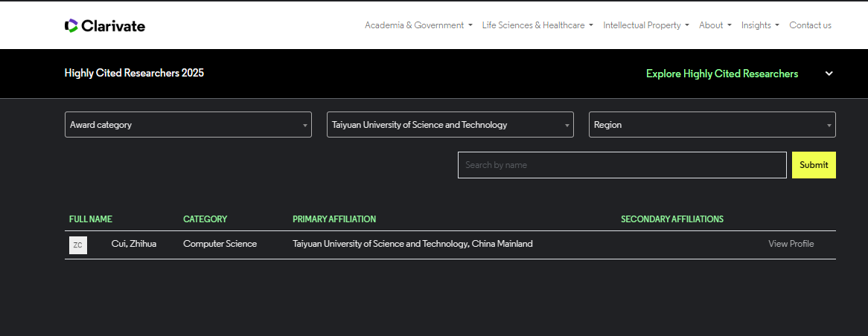Go to the Contact us page
This screenshot has height=336, width=868.
811,25
